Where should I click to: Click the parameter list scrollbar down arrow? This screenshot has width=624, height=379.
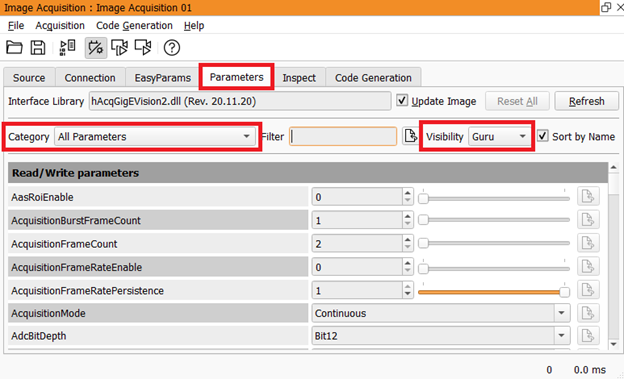(614, 344)
